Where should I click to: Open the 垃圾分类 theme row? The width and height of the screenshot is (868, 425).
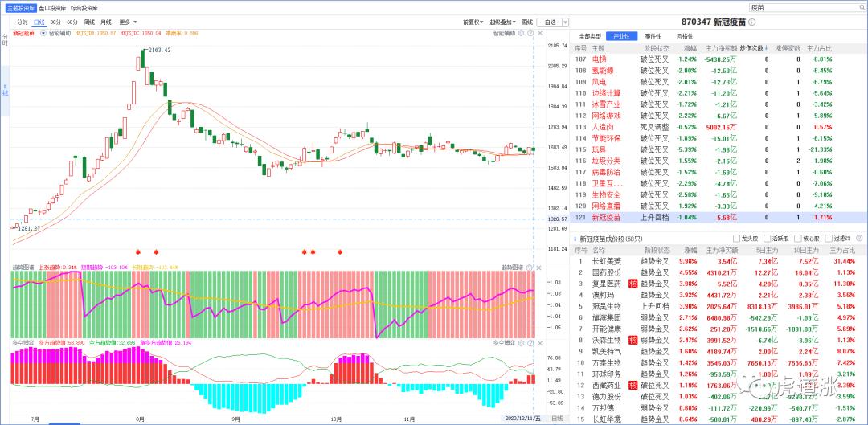(x=718, y=161)
